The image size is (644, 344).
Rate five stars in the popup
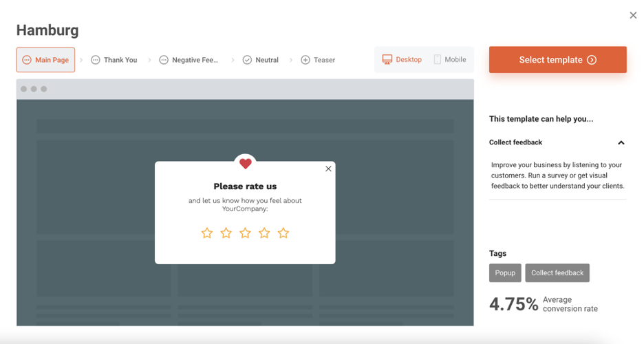(x=283, y=233)
